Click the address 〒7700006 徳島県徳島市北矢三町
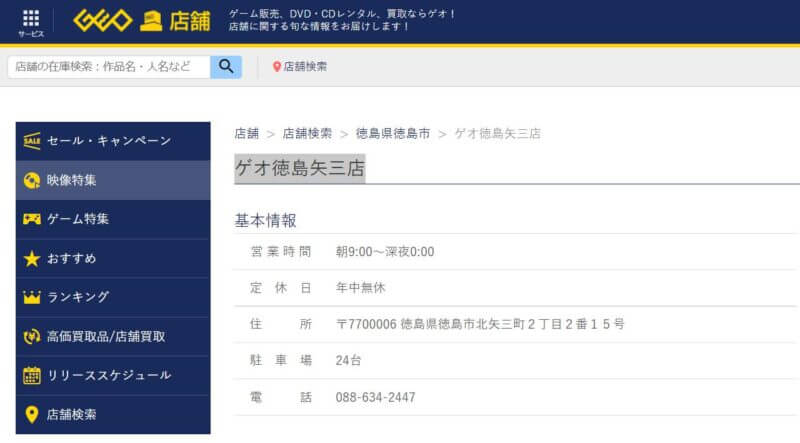This screenshot has width=800, height=443. pyautogui.click(x=480, y=324)
